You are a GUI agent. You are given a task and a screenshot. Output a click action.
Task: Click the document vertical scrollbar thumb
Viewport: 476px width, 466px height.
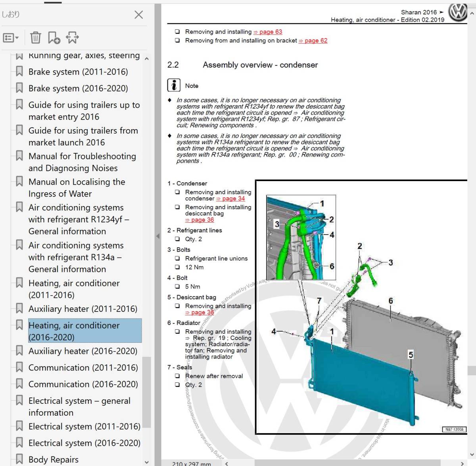pos(472,371)
